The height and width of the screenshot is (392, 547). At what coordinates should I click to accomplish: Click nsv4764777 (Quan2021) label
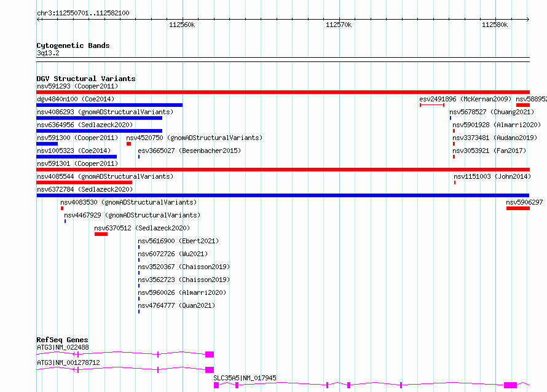(176, 305)
